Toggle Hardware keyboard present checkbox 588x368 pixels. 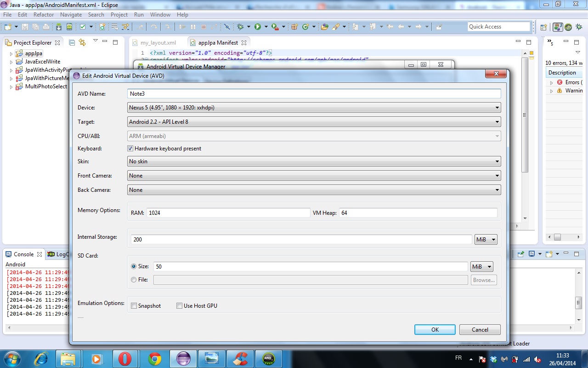pyautogui.click(x=130, y=149)
